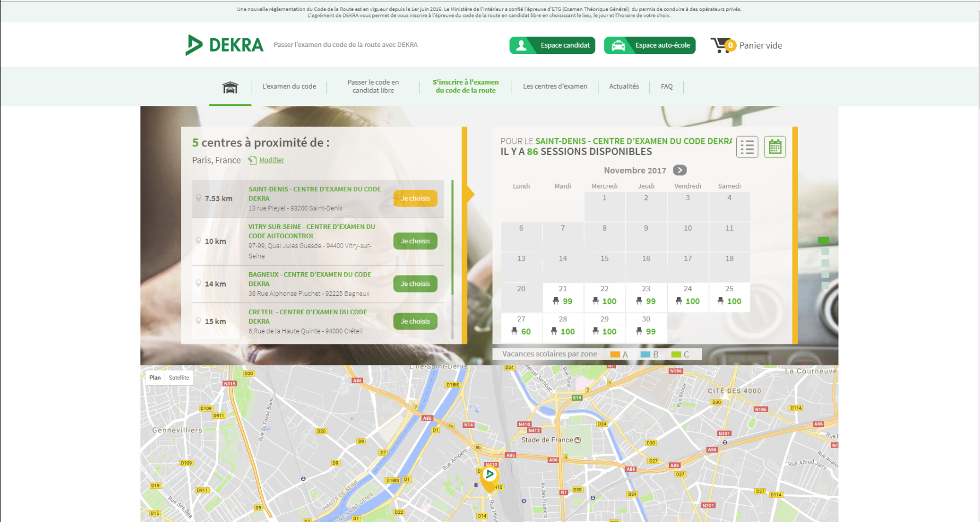Choose the Vitry-sur-Seine exam centre
This screenshot has height=522, width=980.
click(x=415, y=241)
